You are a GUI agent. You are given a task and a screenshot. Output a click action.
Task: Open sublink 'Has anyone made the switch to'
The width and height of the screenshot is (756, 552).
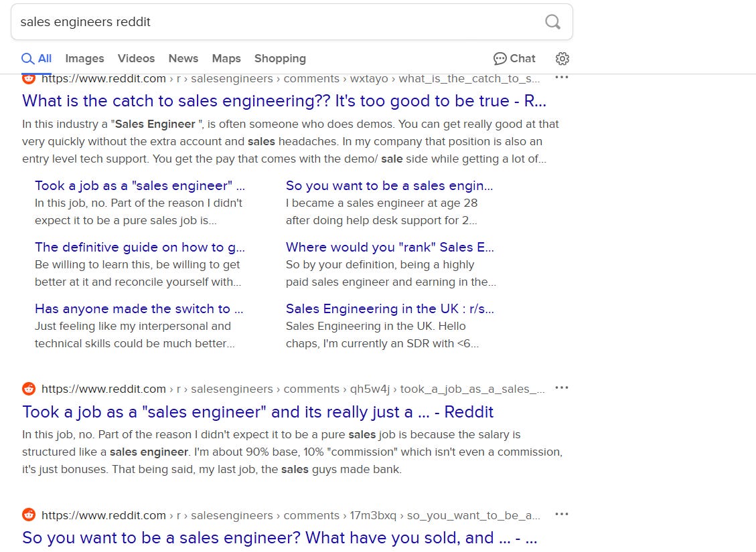pyautogui.click(x=139, y=309)
